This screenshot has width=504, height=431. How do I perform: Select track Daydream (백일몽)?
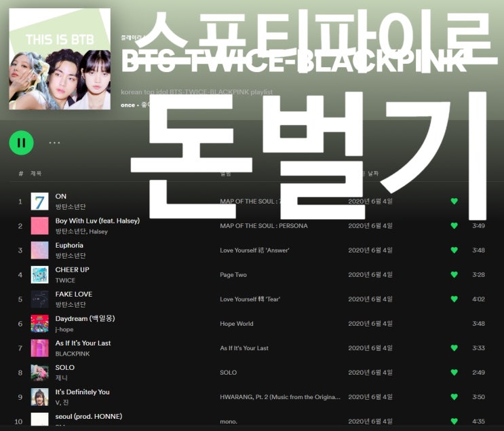point(85,318)
